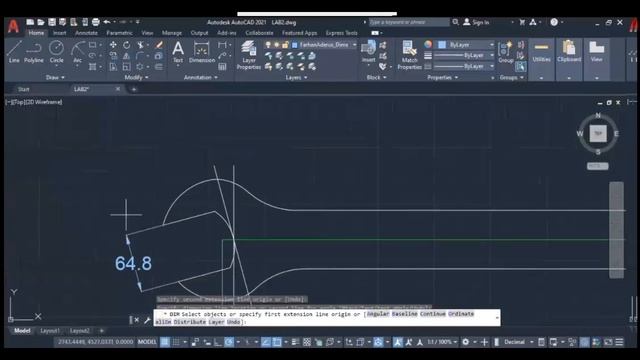Image resolution: width=640 pixels, height=360 pixels.
Task: Open the Start file tab
Action: click(24, 89)
